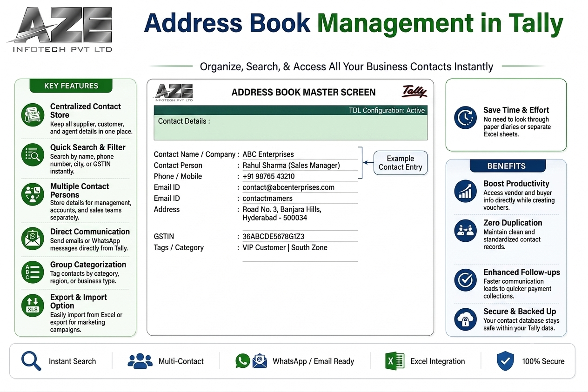Click the Secure & Backed Up heading
588x392 pixels.
click(x=519, y=312)
